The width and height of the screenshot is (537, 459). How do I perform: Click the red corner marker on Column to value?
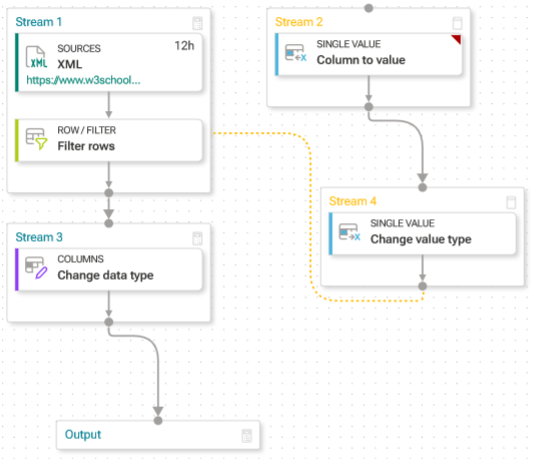point(457,39)
